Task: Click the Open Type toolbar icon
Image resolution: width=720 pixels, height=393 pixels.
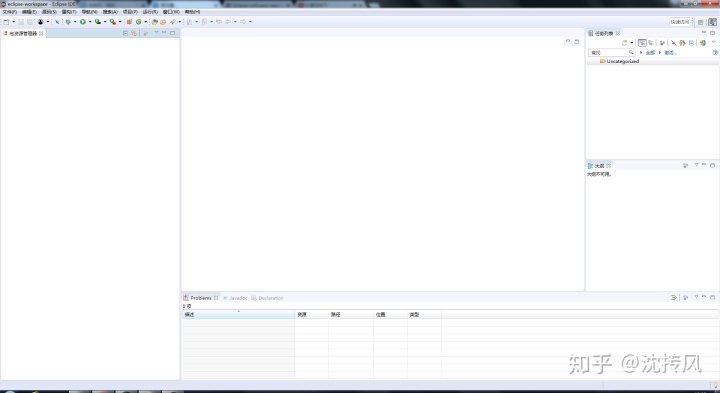Action: click(x=155, y=22)
